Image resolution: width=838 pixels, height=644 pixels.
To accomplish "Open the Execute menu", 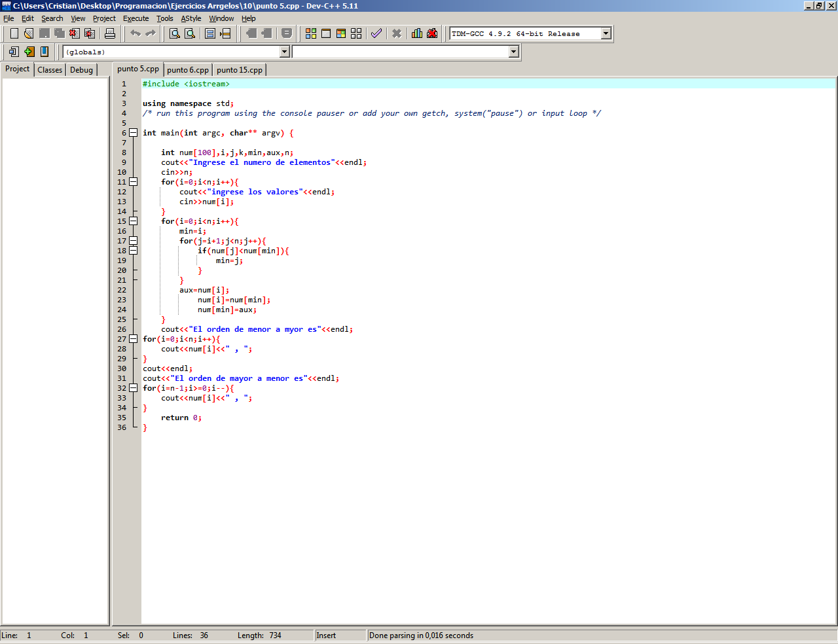I will 136,18.
